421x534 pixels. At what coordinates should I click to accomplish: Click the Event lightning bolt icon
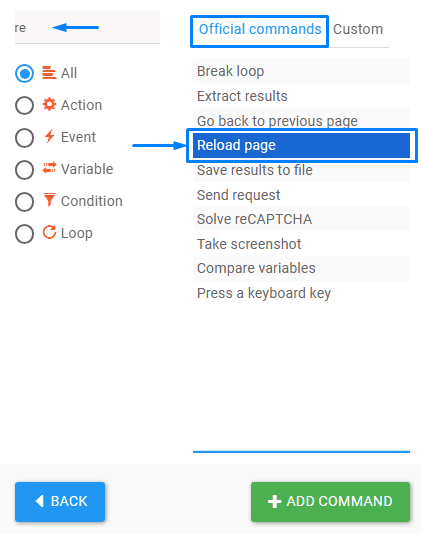tap(50, 136)
